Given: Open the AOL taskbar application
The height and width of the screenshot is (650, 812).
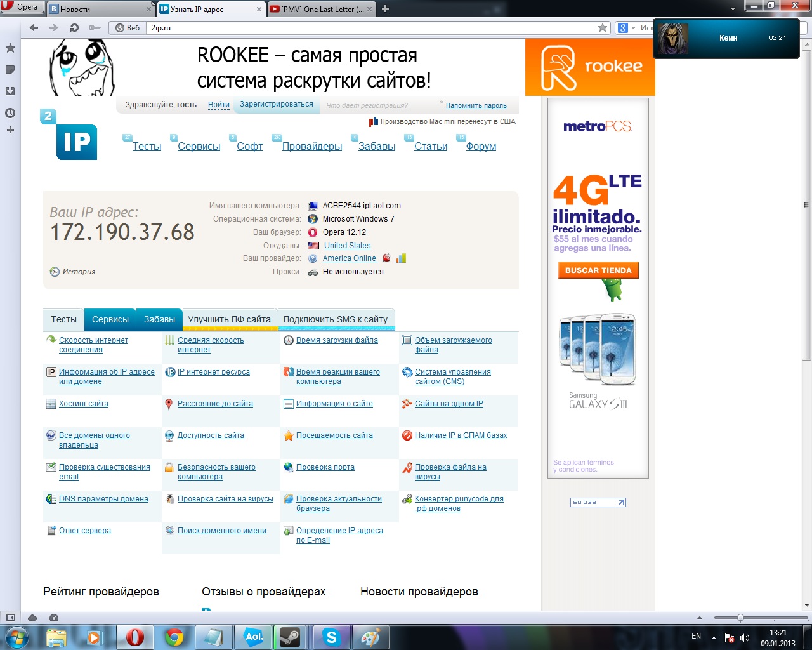Looking at the screenshot, I should pyautogui.click(x=253, y=637).
